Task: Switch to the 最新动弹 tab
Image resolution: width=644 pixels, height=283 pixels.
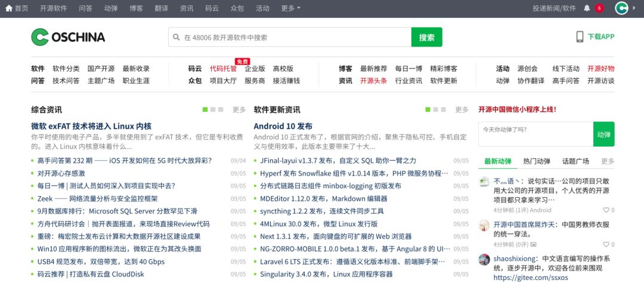Action: (498, 161)
